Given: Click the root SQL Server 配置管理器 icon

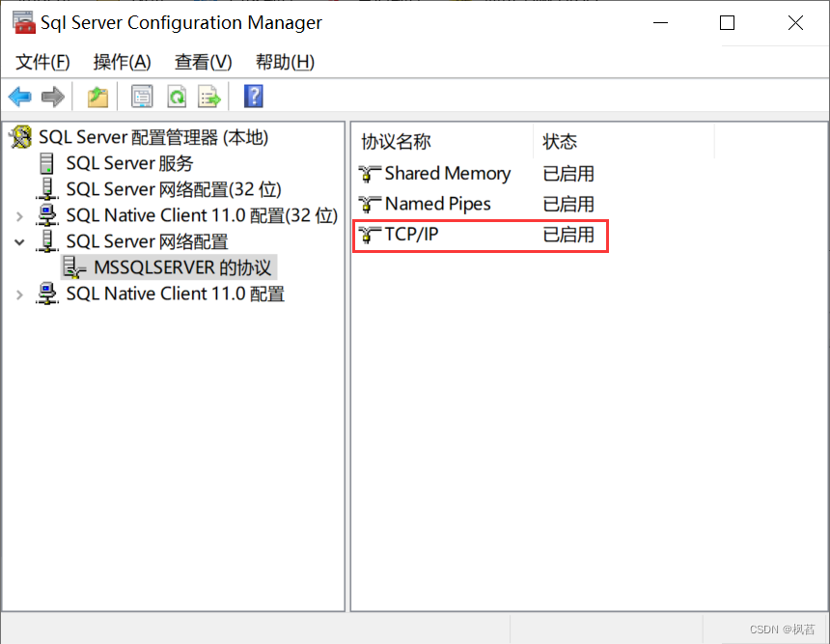Looking at the screenshot, I should coord(21,137).
